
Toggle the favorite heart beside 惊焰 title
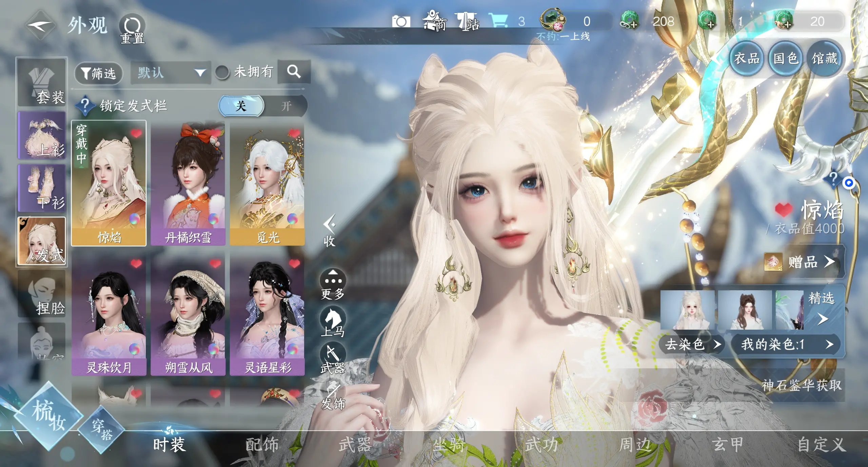click(784, 210)
